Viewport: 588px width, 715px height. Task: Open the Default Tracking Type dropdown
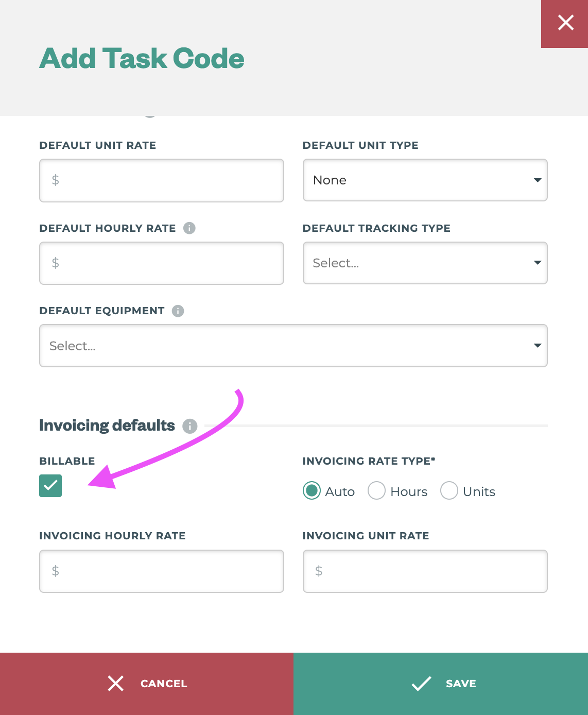point(425,263)
